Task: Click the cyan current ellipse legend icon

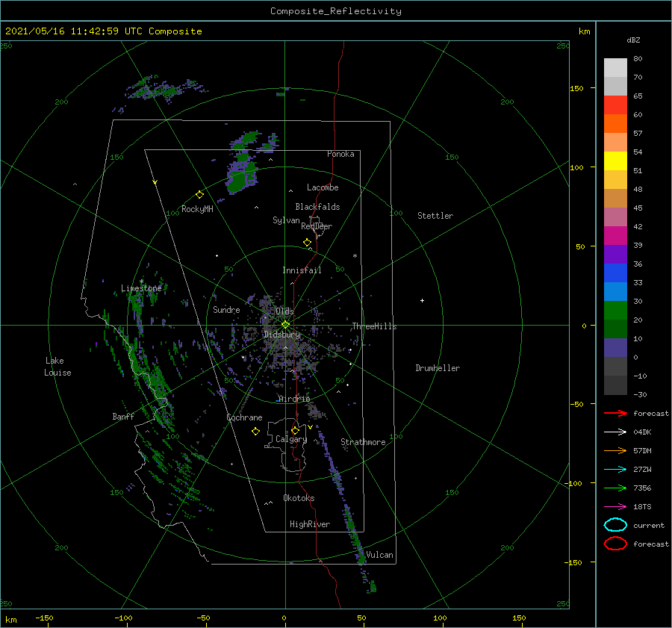Action: [x=615, y=525]
